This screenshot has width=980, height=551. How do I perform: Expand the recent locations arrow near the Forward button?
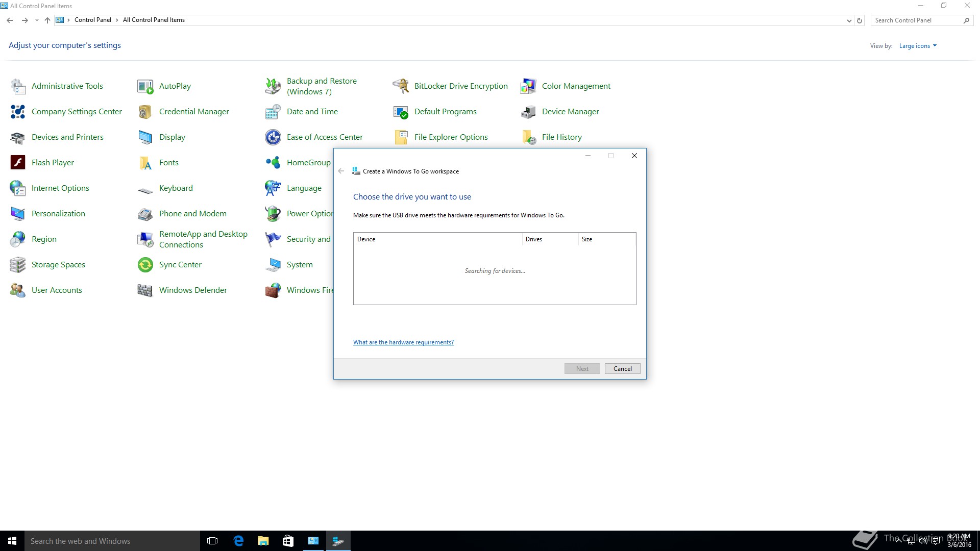37,20
